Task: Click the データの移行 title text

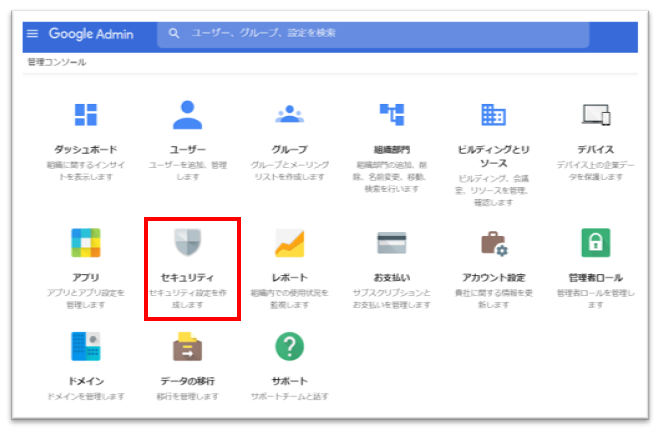Action: point(188,381)
